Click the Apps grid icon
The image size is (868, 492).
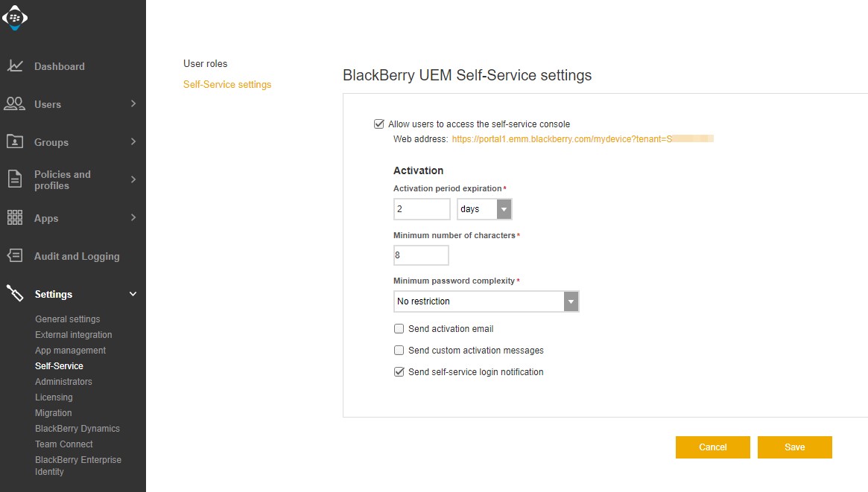[15, 218]
